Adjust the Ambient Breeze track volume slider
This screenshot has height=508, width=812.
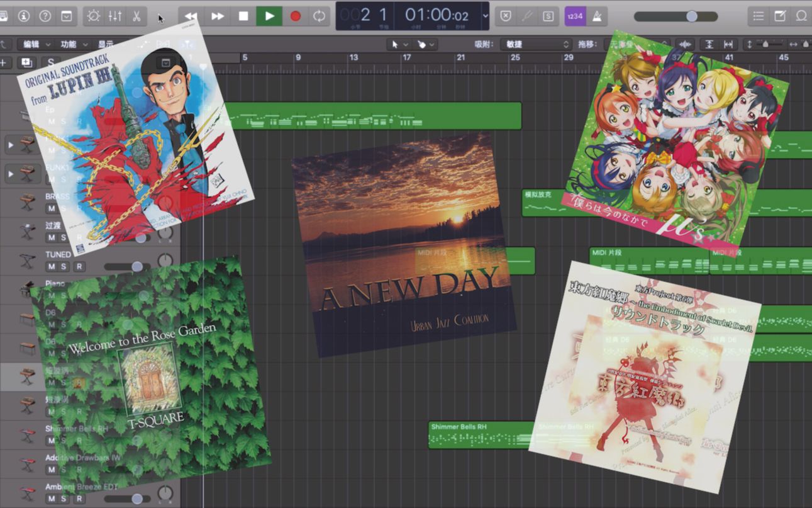pos(127,499)
